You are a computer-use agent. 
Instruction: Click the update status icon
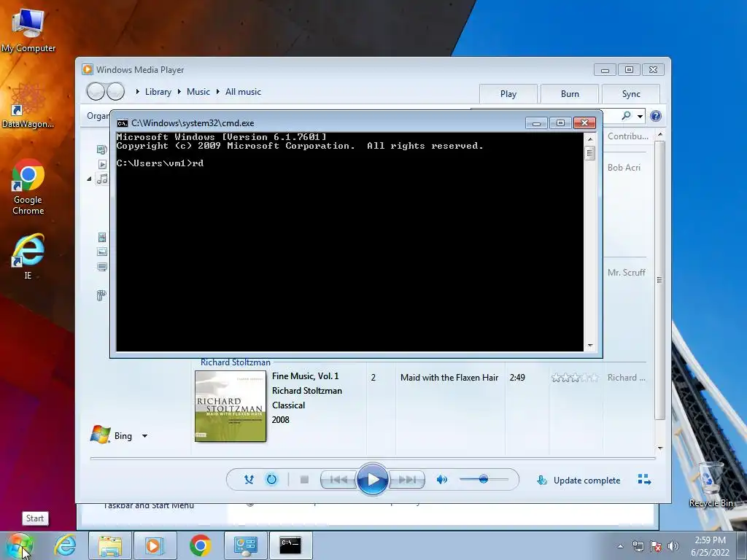[542, 480]
